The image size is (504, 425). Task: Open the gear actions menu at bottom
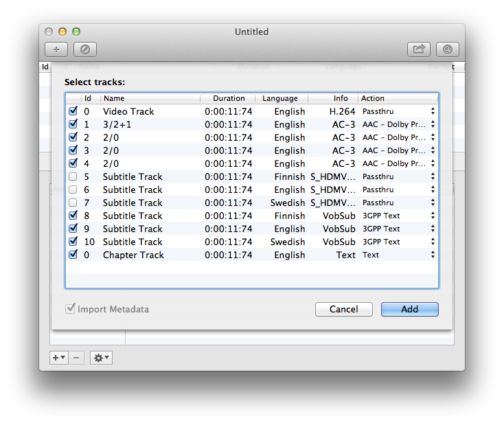101,358
